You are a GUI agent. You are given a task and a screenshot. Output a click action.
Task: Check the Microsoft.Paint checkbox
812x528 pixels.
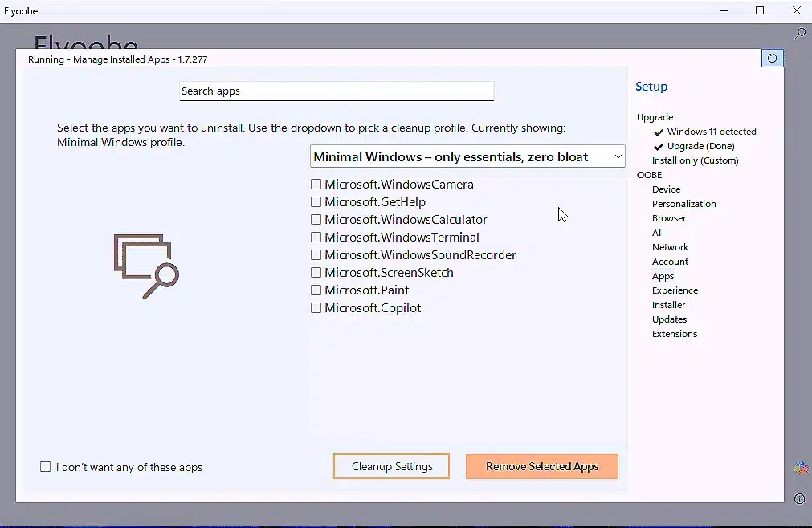(x=316, y=290)
